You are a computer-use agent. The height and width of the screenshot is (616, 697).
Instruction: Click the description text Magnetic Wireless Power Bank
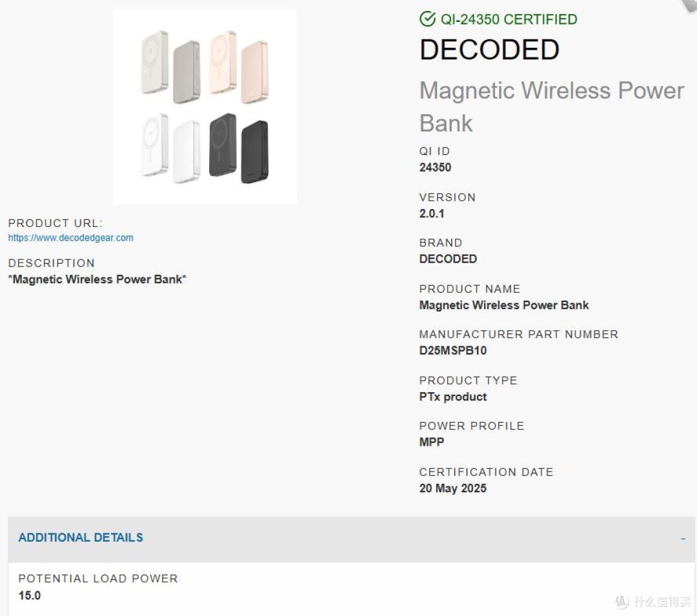(x=97, y=279)
